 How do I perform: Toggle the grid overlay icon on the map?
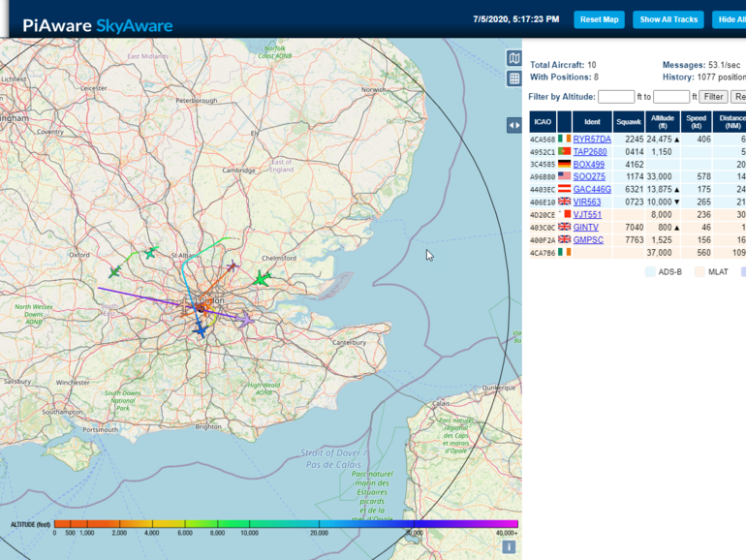pos(513,78)
